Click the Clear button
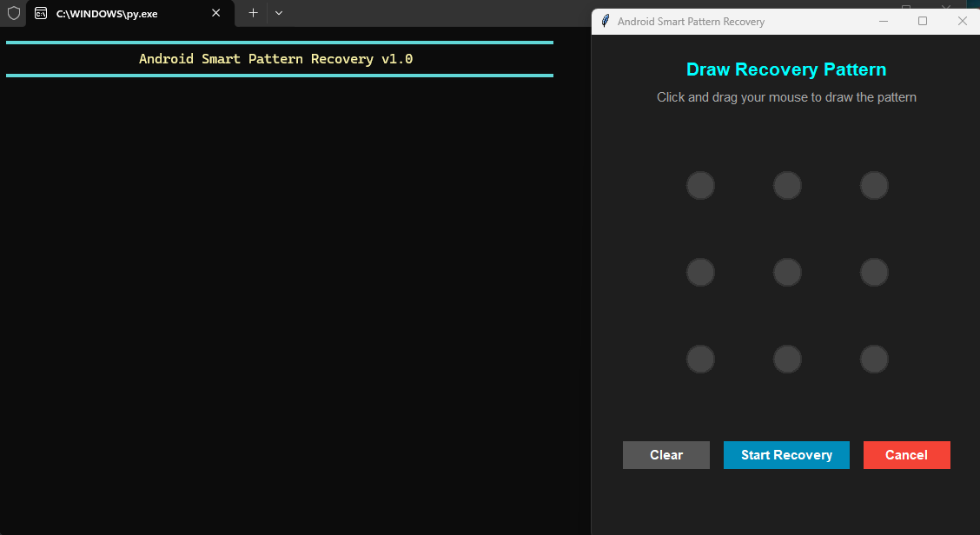980x535 pixels. tap(666, 455)
